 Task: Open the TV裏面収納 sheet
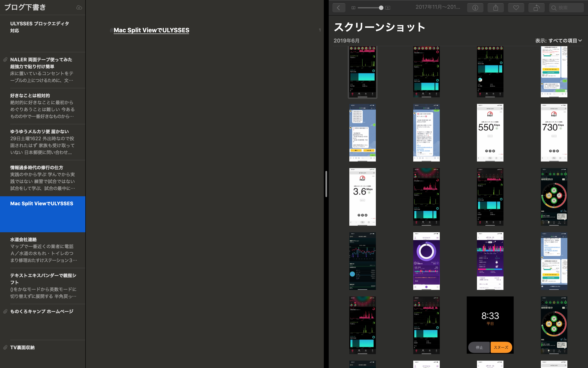click(x=43, y=354)
